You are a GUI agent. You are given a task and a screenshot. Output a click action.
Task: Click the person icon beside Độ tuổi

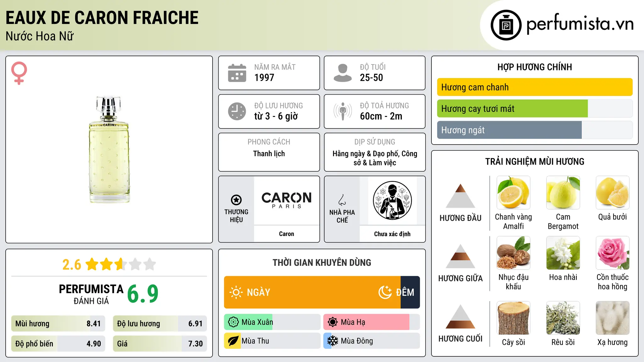coord(343,73)
